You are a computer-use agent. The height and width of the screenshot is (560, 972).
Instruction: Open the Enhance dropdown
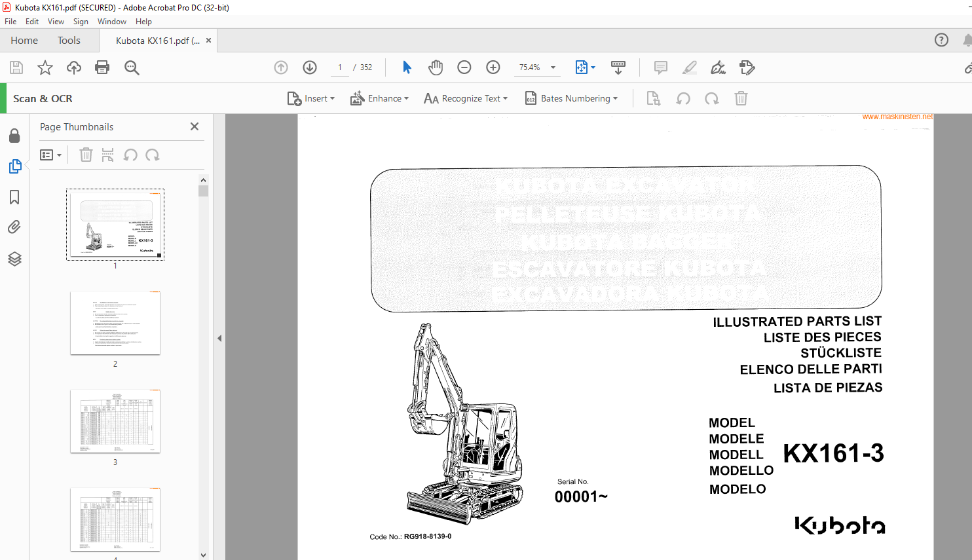tap(380, 98)
